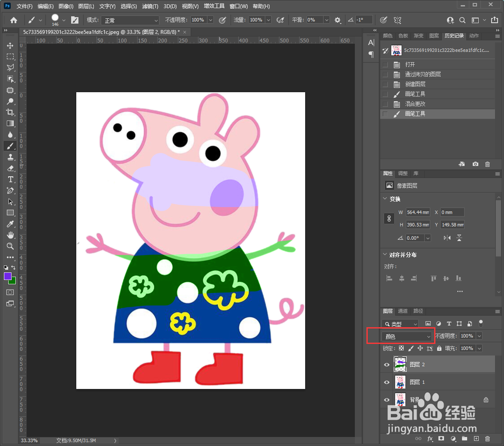Viewport: 504px width, 446px height.
Task: Open the brush settings panel icon
Action: 75,20
